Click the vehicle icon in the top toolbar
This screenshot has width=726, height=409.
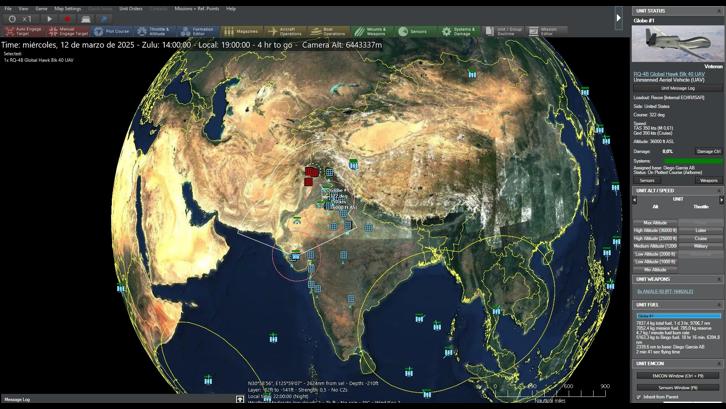pos(86,19)
